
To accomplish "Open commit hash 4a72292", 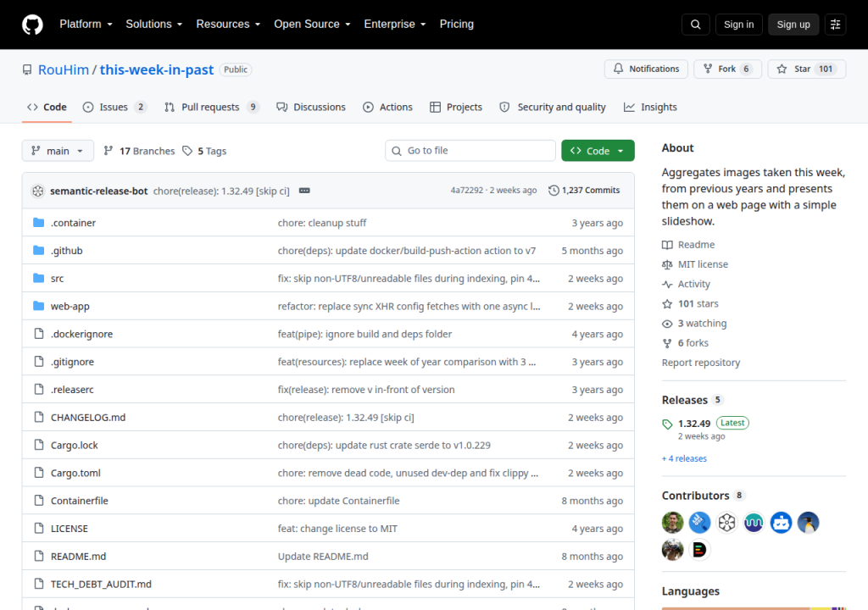I will pos(467,191).
